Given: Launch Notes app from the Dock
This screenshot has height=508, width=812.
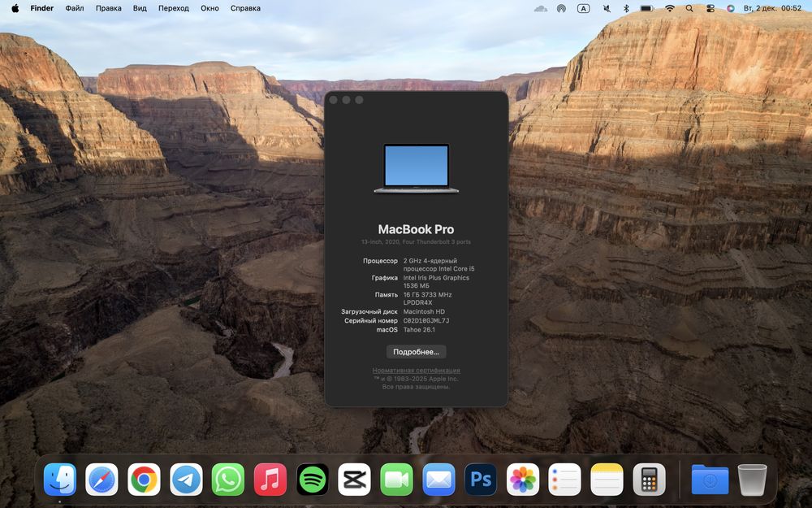Looking at the screenshot, I should [607, 480].
